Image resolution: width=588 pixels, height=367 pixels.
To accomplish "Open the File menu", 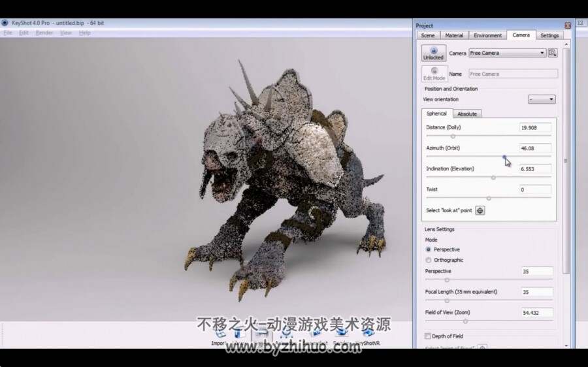I will coord(8,33).
